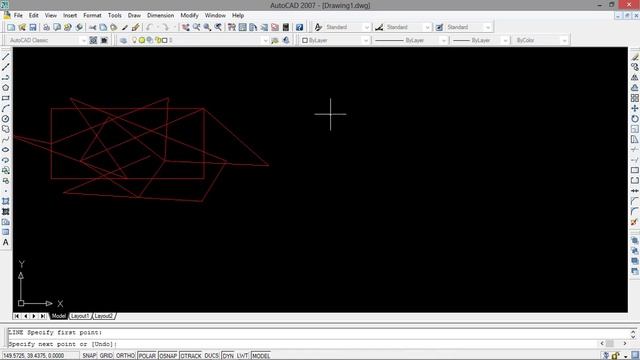This screenshot has height=360, width=640.
Task: Expand the ByLayer color dropdown
Action: (x=366, y=40)
